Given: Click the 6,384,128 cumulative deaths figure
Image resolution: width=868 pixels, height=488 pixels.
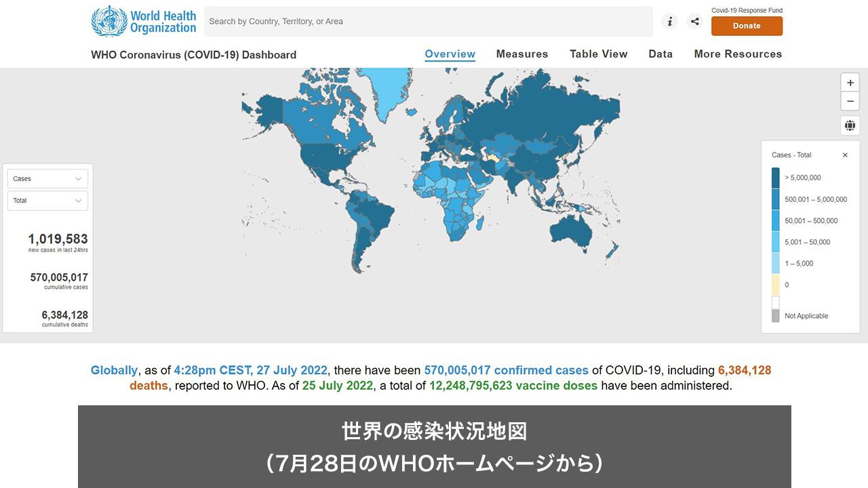Looking at the screenshot, I should pyautogui.click(x=65, y=315).
